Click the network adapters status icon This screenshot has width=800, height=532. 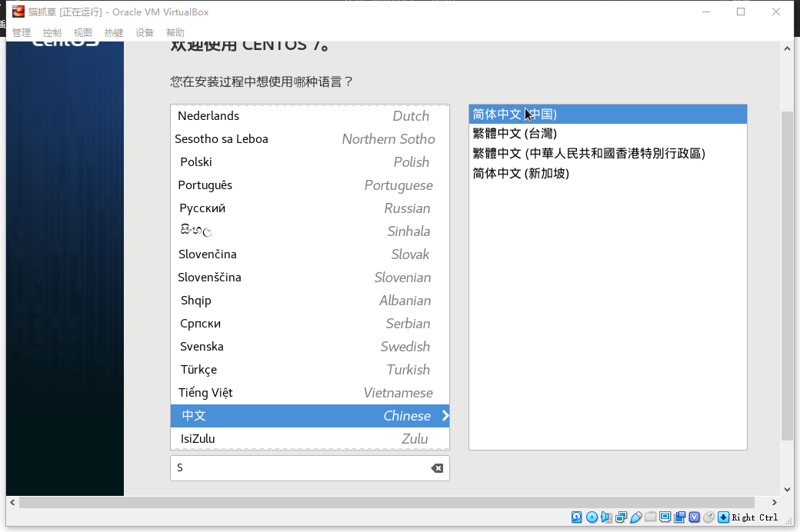[621, 517]
